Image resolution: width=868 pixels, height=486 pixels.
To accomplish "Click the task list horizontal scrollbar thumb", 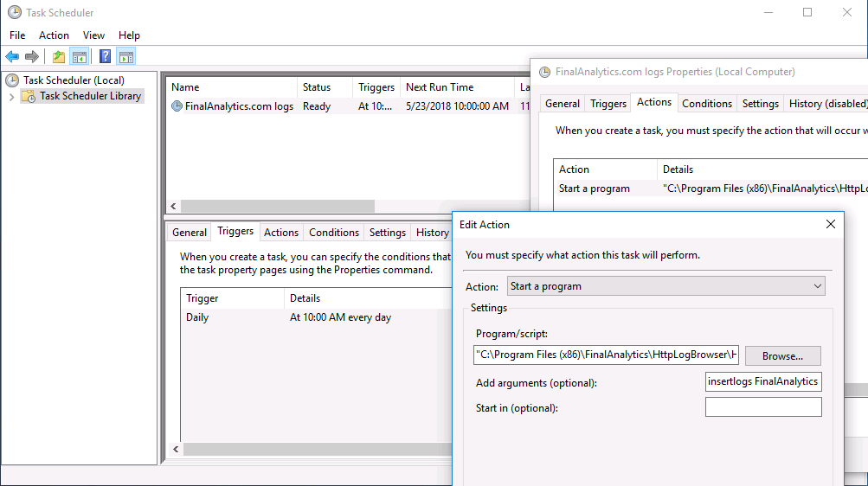I will pyautogui.click(x=277, y=206).
